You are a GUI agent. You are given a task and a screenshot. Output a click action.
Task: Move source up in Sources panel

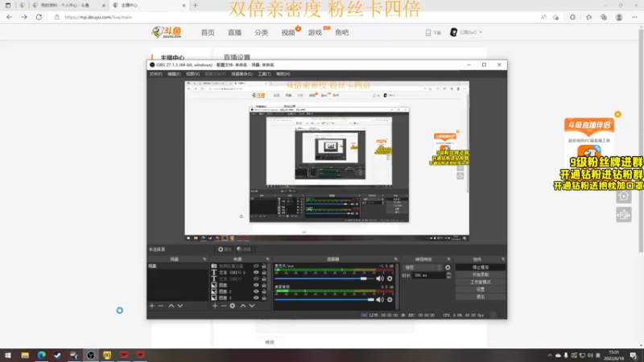coord(243,306)
